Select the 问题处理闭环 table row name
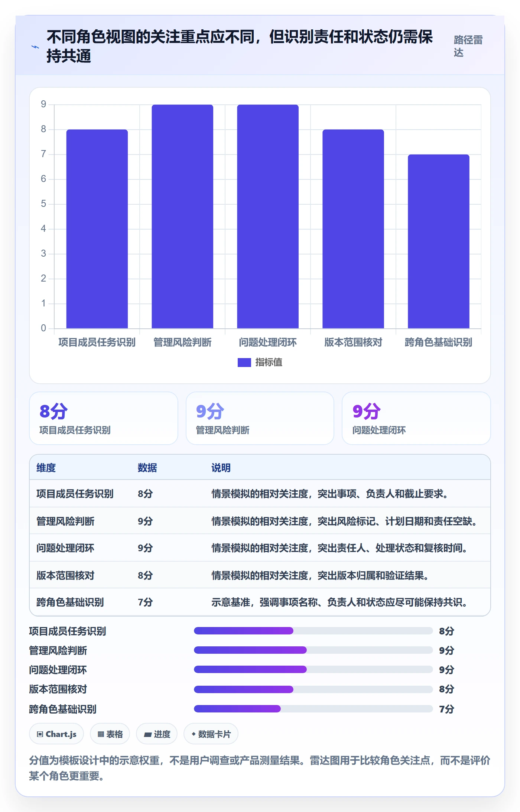 click(65, 548)
